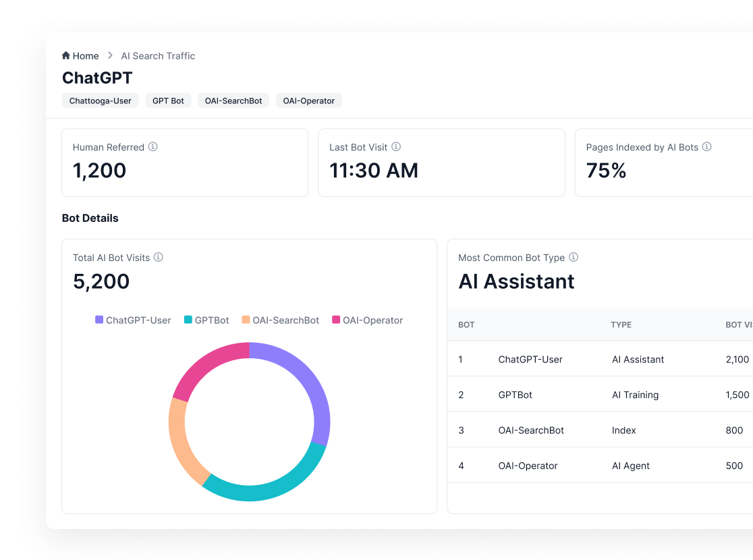Click info icon beside Pages Indexed by AI Bots

[x=707, y=146]
